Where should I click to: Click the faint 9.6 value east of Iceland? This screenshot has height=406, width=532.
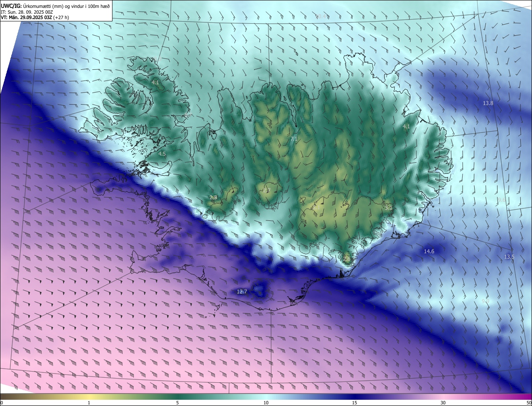click(x=502, y=200)
